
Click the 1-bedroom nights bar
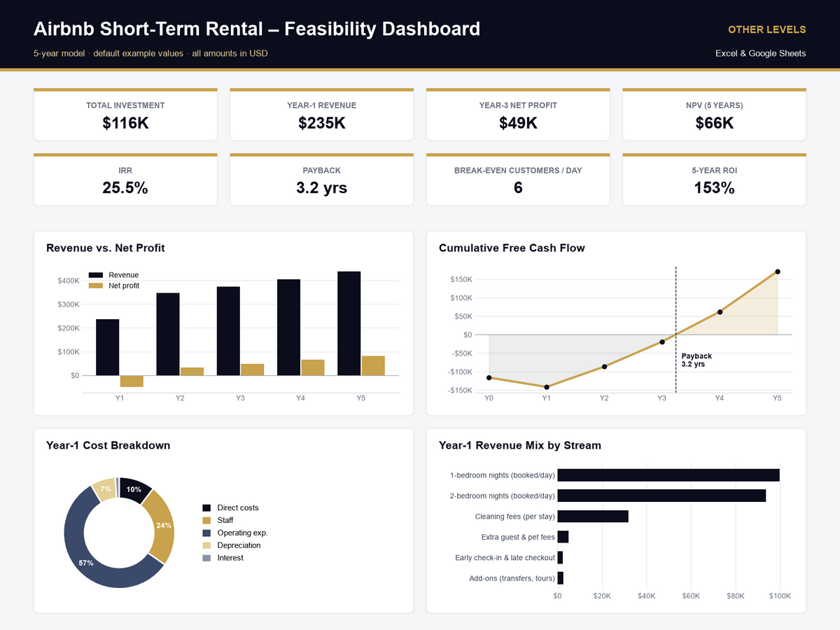click(668, 475)
